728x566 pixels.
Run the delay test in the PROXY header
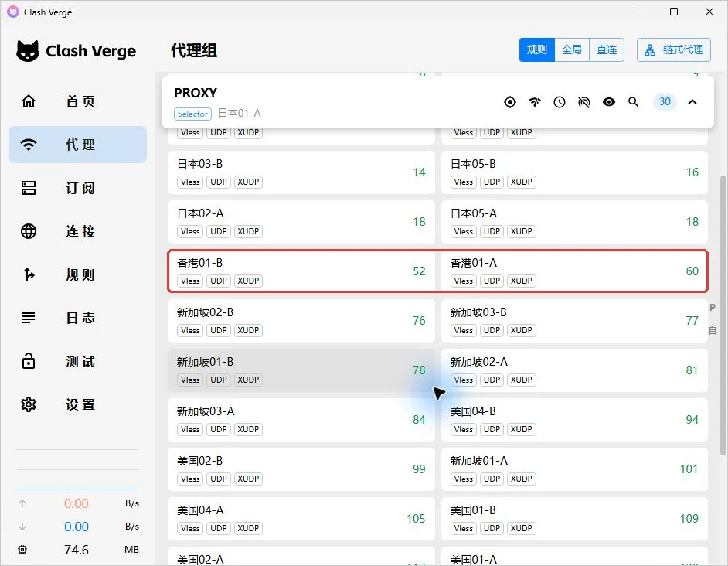535,102
